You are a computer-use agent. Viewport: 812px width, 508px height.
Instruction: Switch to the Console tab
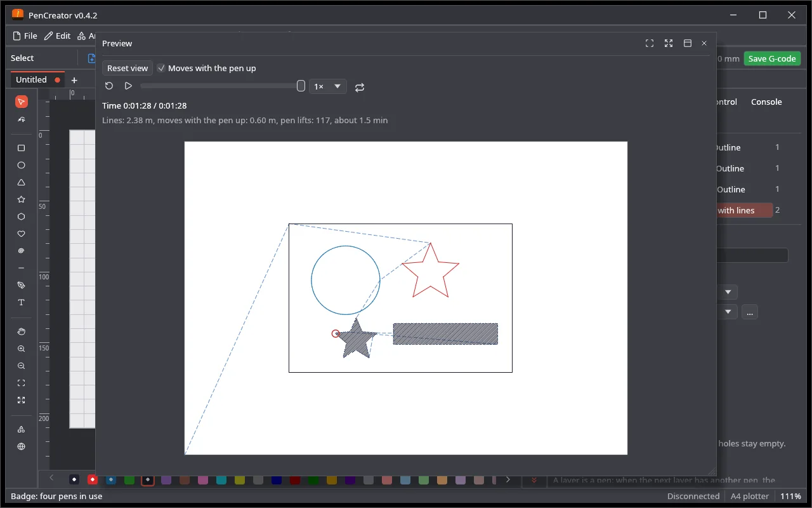[x=766, y=102]
